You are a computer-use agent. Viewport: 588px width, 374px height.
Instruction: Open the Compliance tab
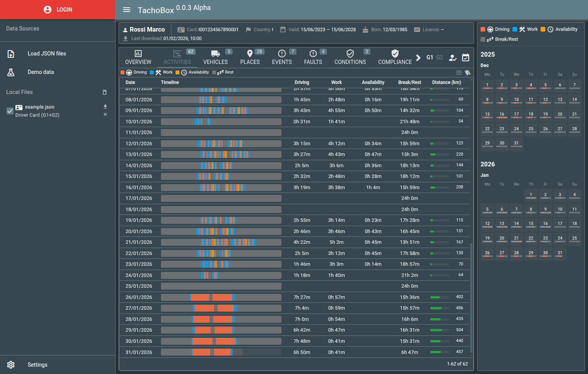tap(395, 57)
